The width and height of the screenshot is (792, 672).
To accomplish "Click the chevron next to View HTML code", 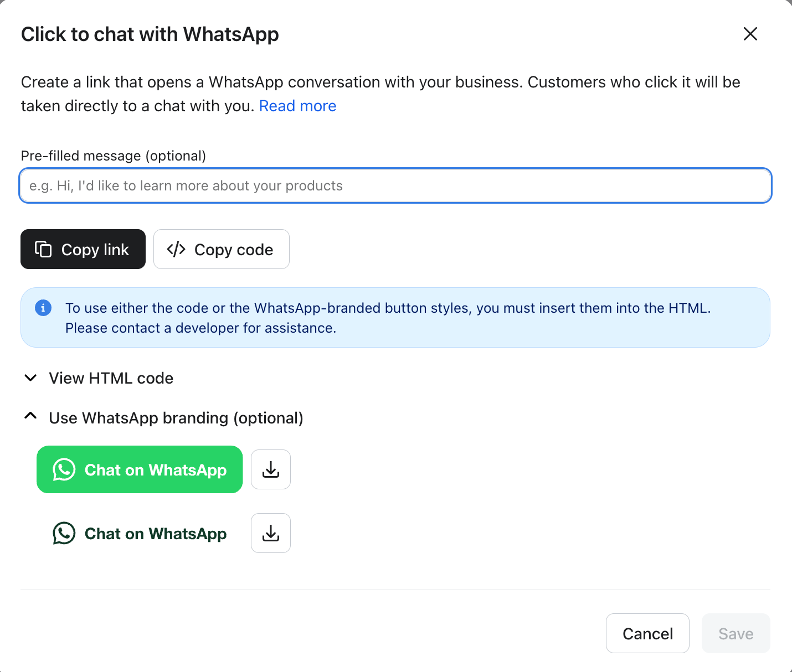I will [x=30, y=378].
